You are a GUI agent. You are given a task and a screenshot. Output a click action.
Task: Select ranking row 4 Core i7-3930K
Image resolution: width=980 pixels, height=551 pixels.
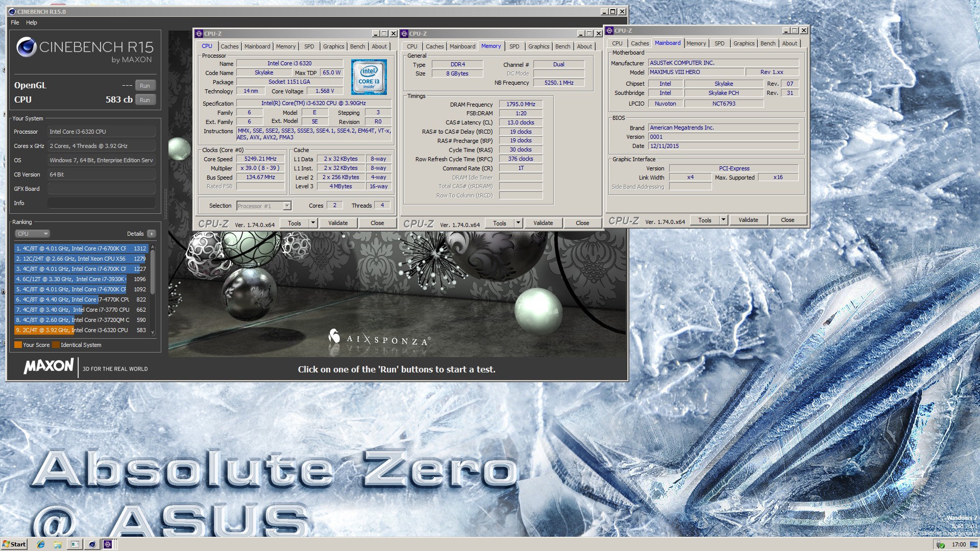coord(82,279)
